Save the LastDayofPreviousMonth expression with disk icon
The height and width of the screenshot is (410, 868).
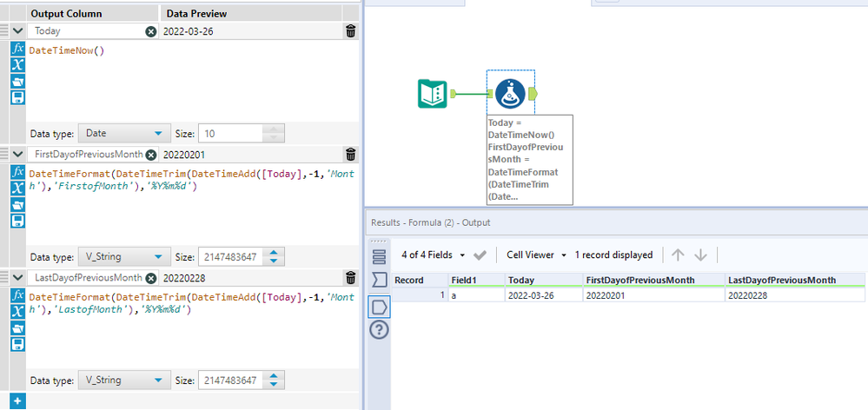click(x=18, y=344)
